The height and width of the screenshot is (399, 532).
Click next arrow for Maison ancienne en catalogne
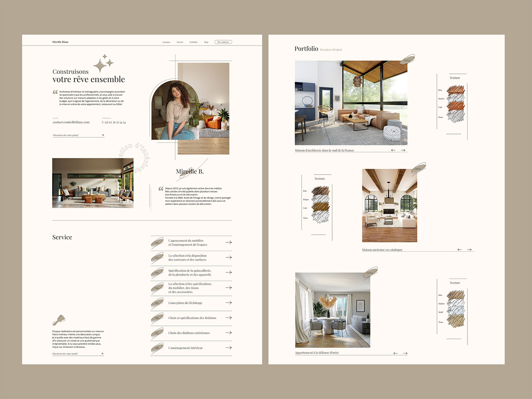click(469, 250)
